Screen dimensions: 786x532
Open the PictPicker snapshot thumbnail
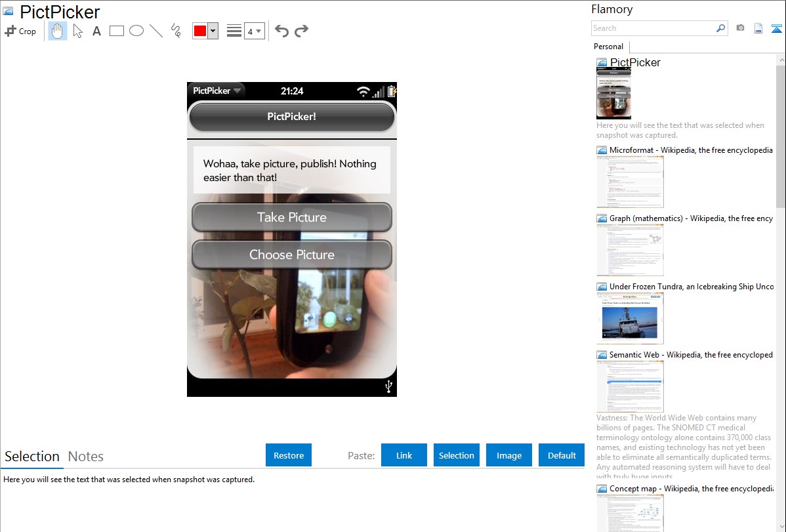click(613, 93)
